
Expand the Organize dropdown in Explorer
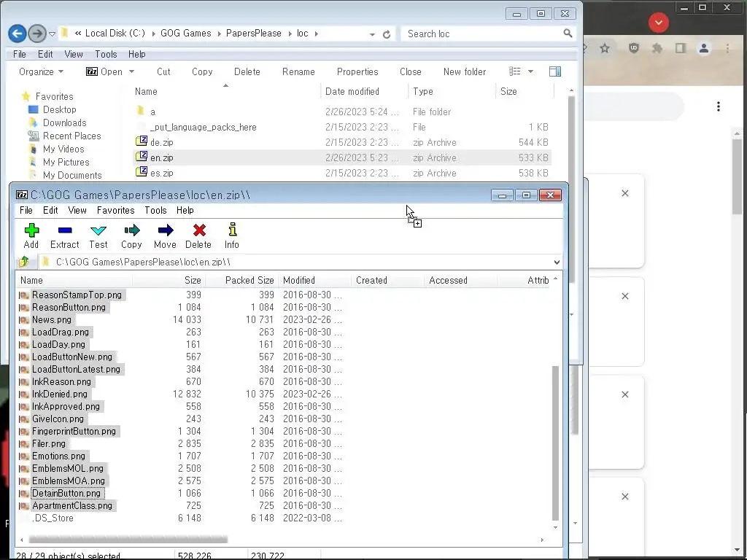61,72
